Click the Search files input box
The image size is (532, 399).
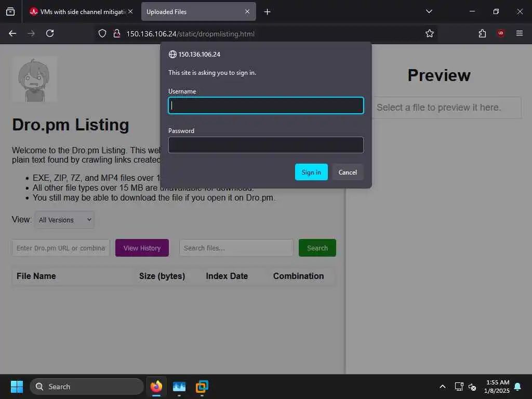pos(236,248)
